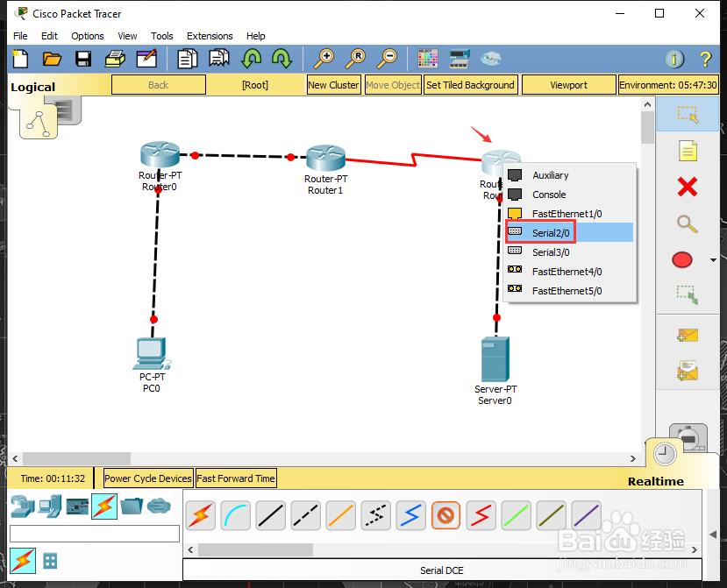The height and width of the screenshot is (588, 727).
Task: Click the Zoom In magnifier
Action: click(x=324, y=59)
